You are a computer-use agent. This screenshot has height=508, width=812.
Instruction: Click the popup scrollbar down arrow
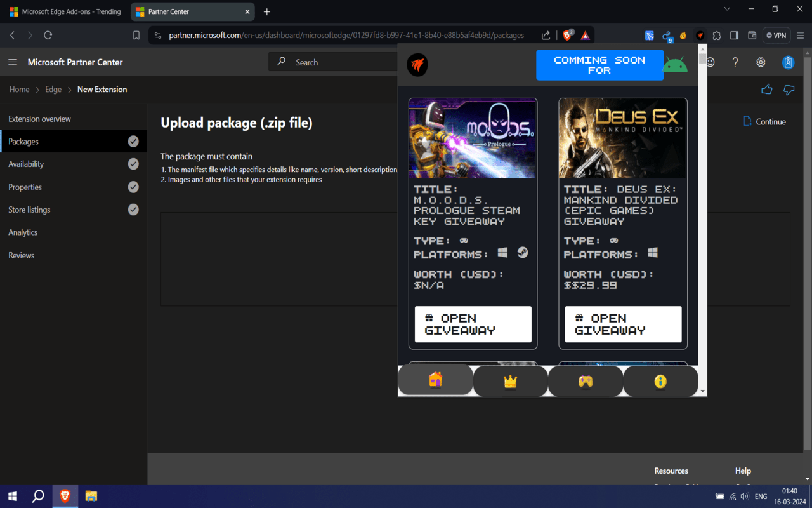pyautogui.click(x=702, y=391)
